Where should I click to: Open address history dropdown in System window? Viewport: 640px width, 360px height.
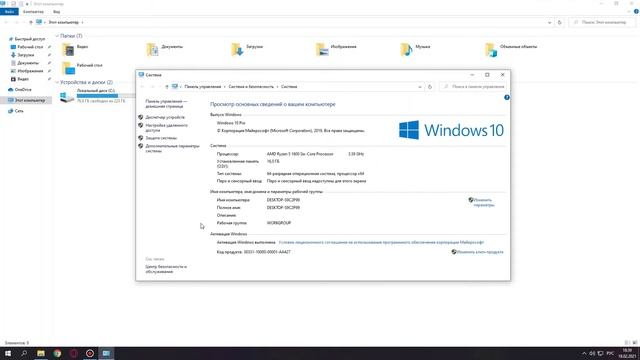click(420, 87)
